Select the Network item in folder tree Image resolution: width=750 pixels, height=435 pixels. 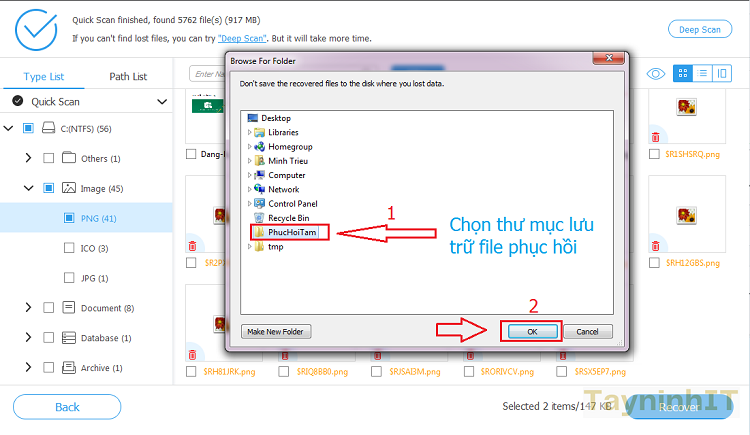point(283,189)
